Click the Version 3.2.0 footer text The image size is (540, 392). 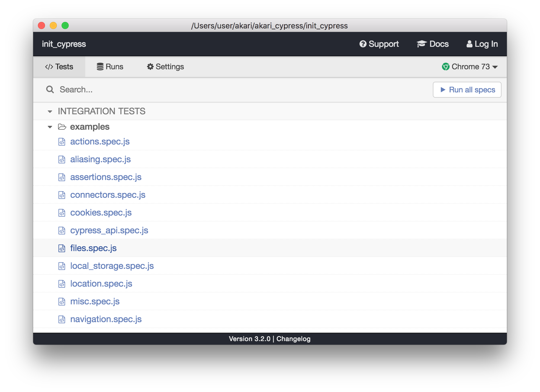250,339
